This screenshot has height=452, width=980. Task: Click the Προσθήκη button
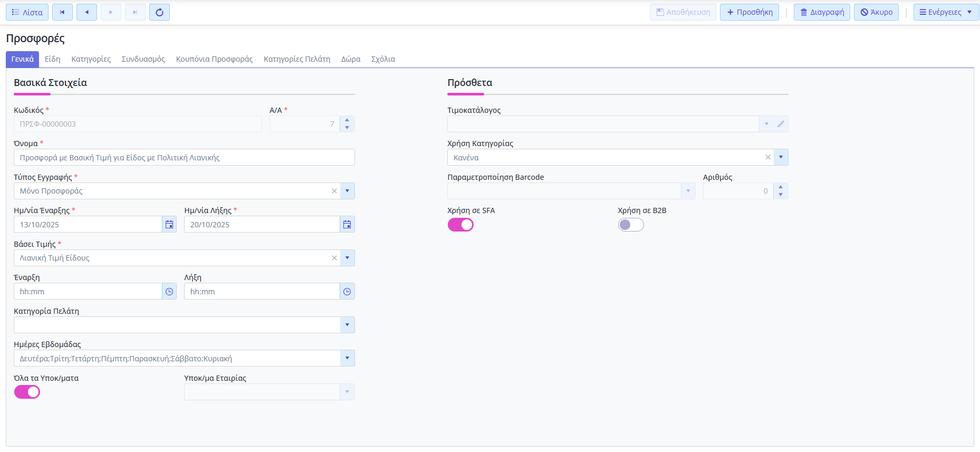pyautogui.click(x=749, y=12)
